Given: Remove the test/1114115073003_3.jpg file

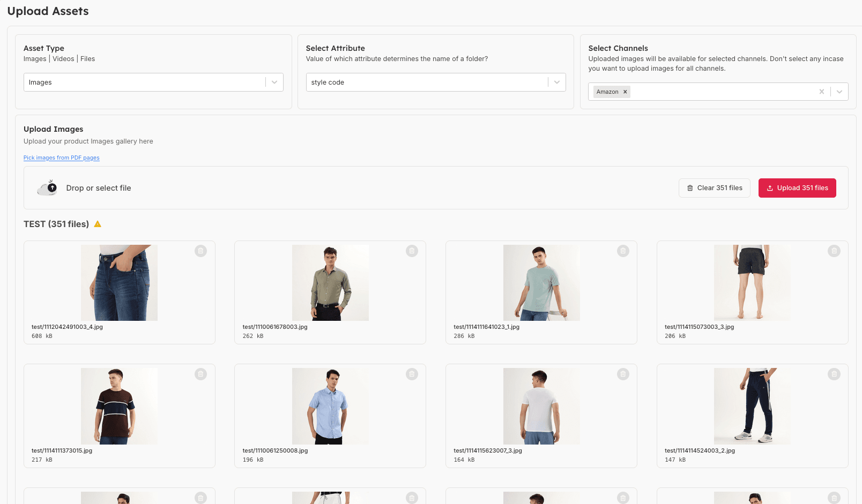Looking at the screenshot, I should tap(834, 251).
